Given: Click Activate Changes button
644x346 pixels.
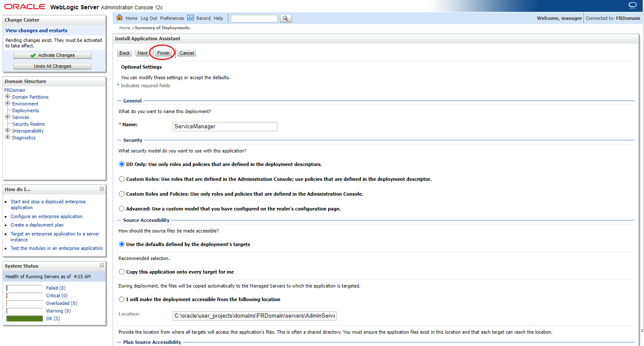Looking at the screenshot, I should click(x=53, y=55).
